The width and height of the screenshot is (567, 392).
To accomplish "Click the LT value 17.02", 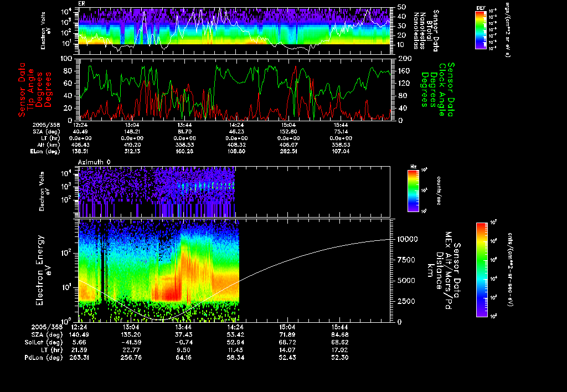I will click(x=341, y=350).
